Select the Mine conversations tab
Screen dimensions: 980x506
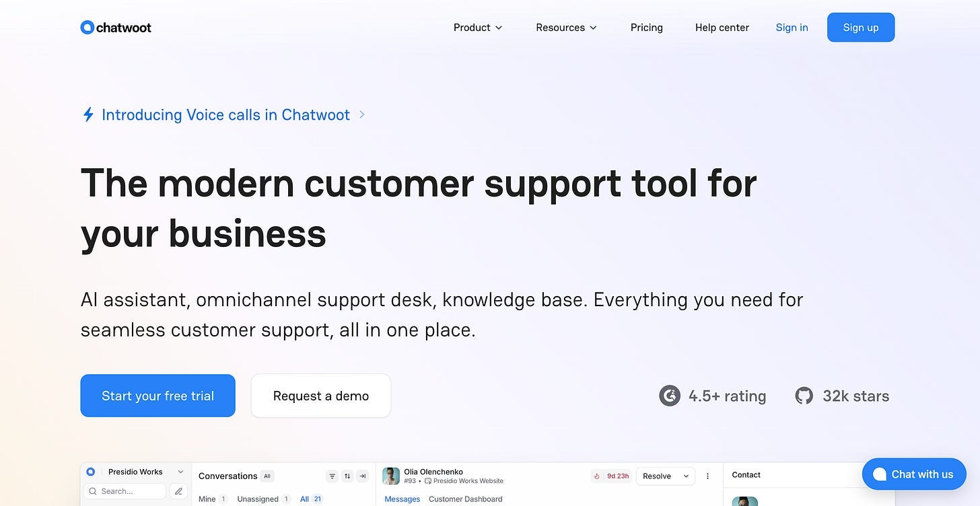pos(213,499)
